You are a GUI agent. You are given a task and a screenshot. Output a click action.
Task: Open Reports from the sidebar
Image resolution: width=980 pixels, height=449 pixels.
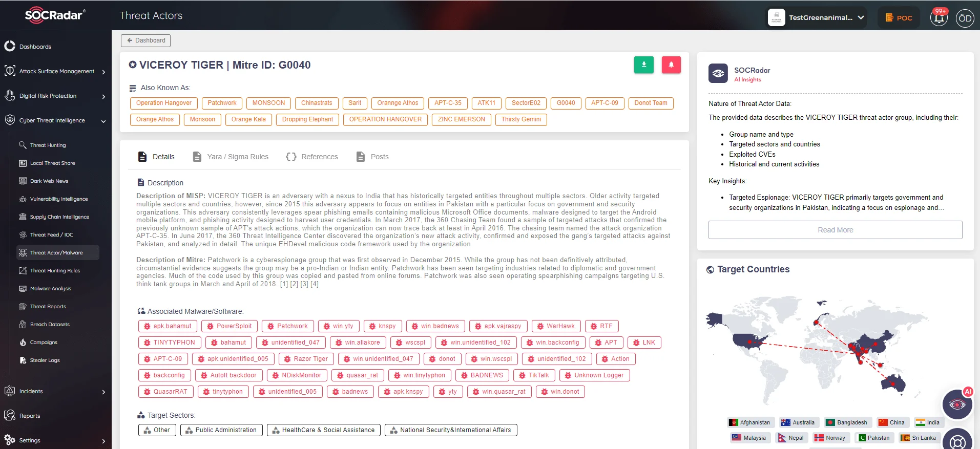(29, 416)
